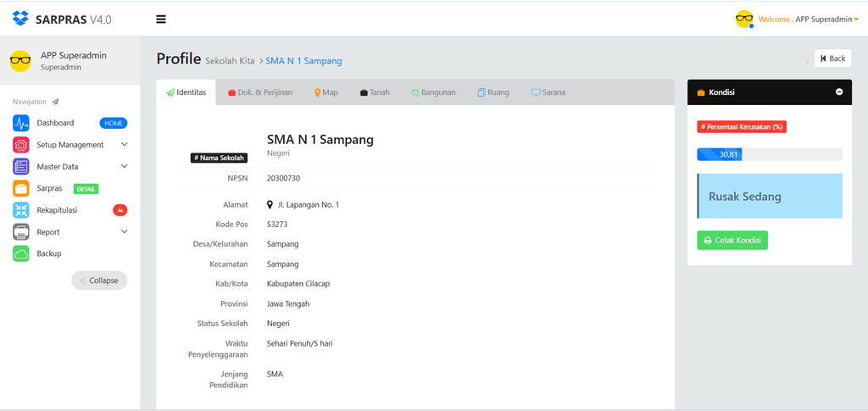Click the Report printer icon
The width and height of the screenshot is (868, 411).
point(21,232)
